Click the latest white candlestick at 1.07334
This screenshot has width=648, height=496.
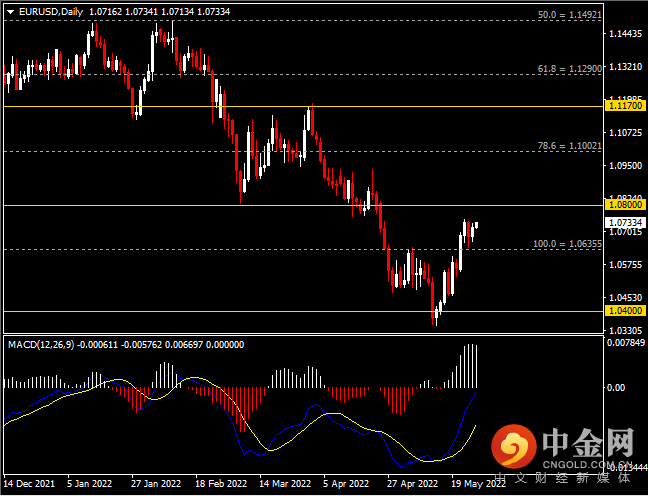(476, 225)
